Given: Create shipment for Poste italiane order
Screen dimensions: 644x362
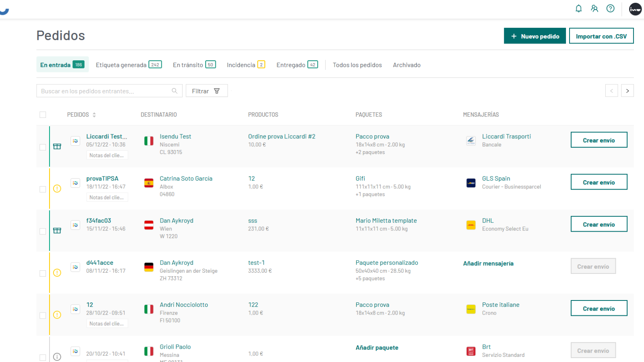Looking at the screenshot, I should click(x=599, y=309).
